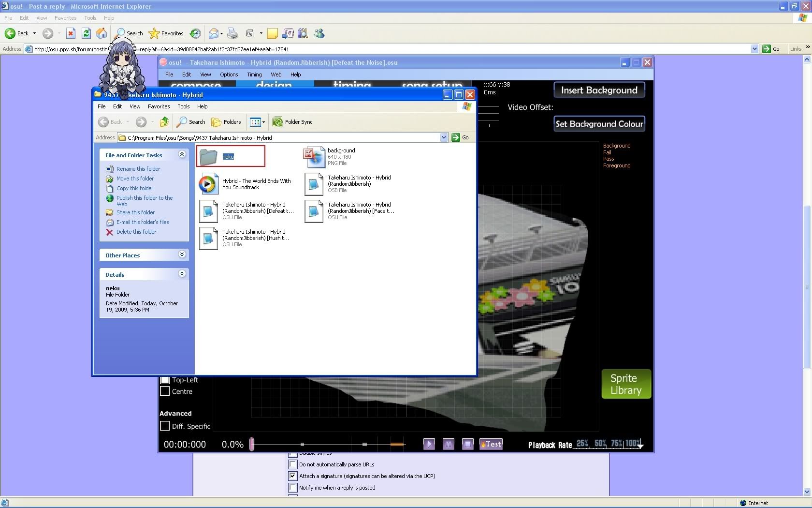The image size is (812, 508).
Task: Open osu! editor Web menu
Action: click(276, 75)
